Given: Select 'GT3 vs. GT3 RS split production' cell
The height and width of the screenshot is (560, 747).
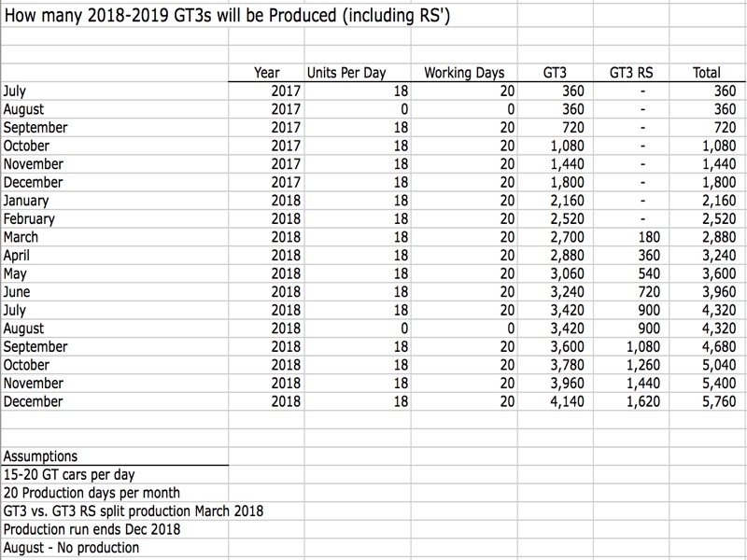Looking at the screenshot, I should (134, 511).
